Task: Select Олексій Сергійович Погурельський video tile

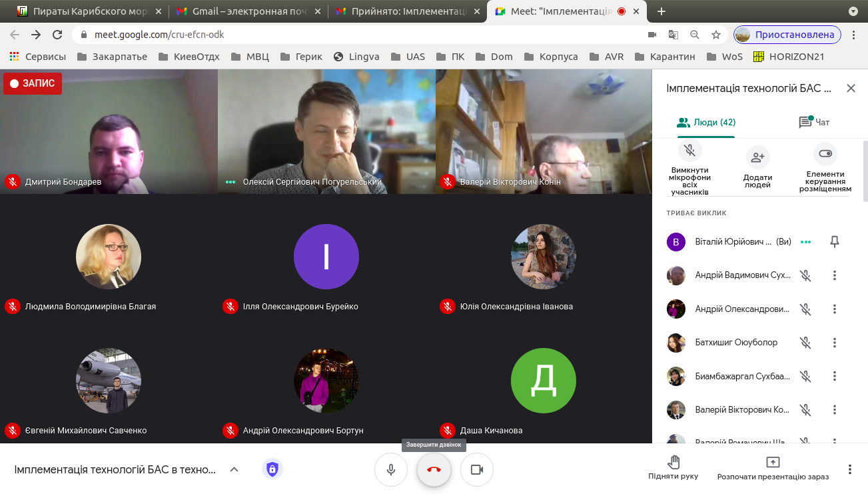Action: click(326, 131)
